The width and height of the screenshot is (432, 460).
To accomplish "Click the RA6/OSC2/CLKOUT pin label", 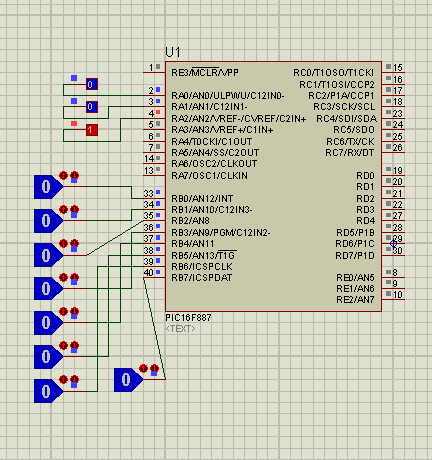I will point(214,164).
